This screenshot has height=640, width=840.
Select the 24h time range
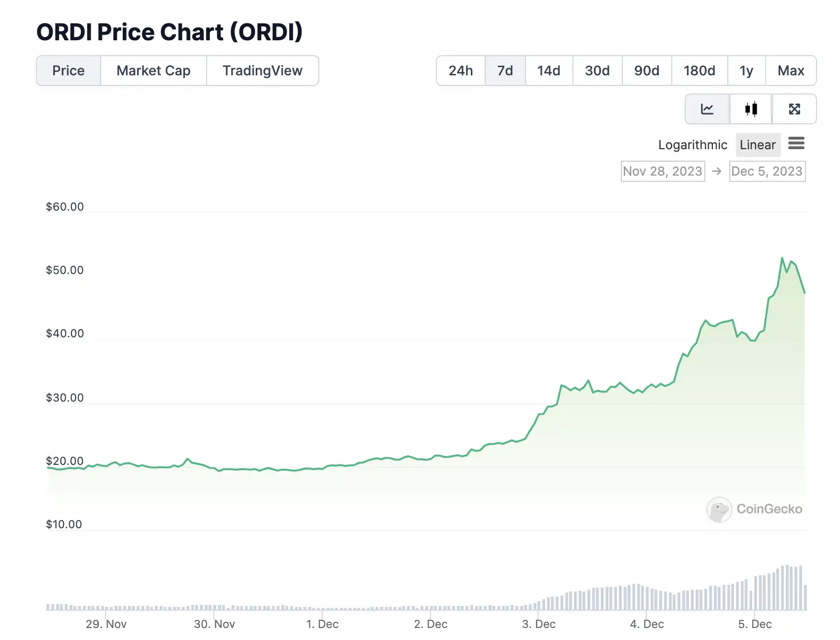click(461, 71)
